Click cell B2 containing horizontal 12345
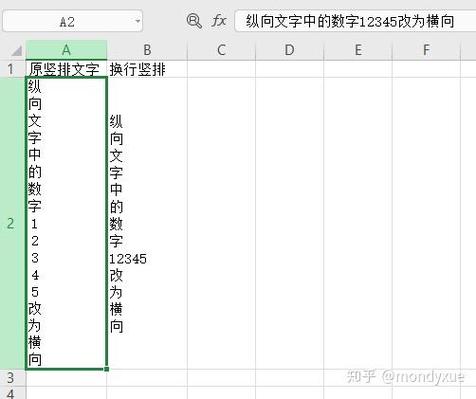Image resolution: width=476 pixels, height=399 pixels. click(x=147, y=223)
